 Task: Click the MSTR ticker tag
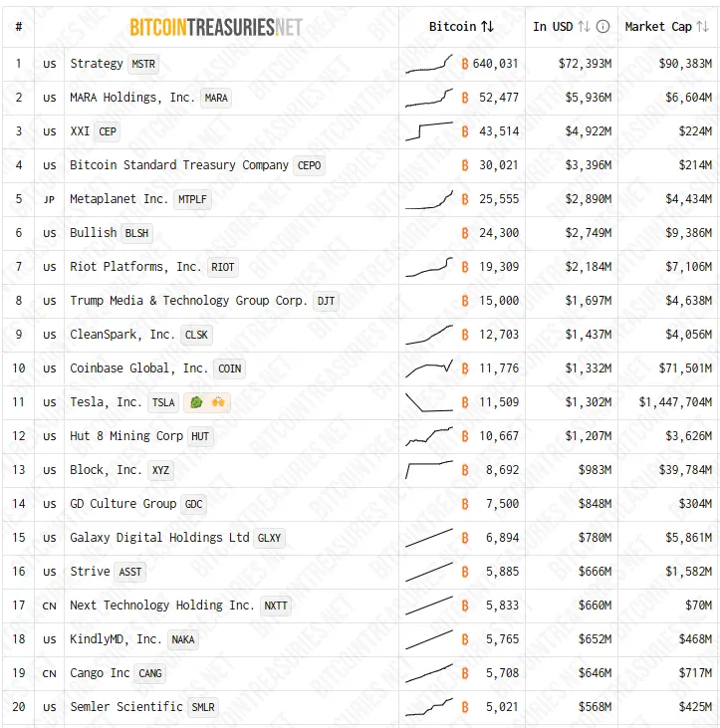143,64
